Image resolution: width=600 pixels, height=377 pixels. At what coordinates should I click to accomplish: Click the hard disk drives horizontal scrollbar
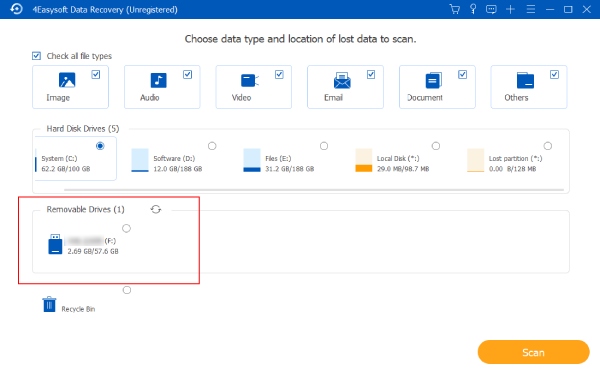click(314, 189)
